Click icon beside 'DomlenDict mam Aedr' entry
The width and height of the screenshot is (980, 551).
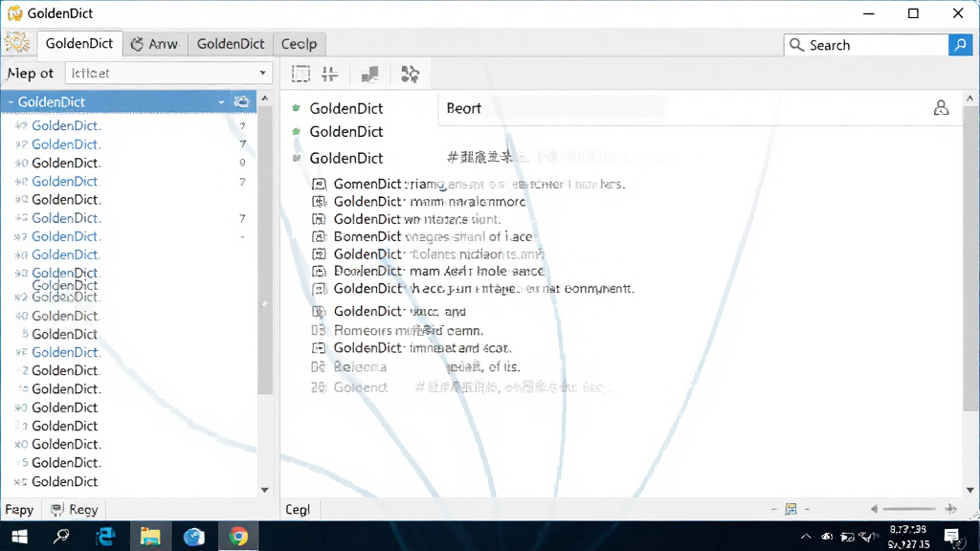pos(319,271)
